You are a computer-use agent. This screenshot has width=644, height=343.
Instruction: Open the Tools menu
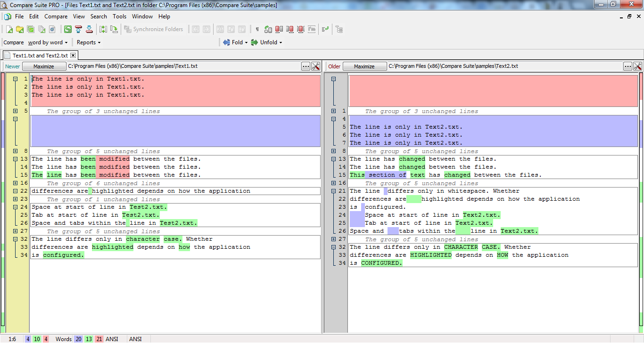[119, 16]
